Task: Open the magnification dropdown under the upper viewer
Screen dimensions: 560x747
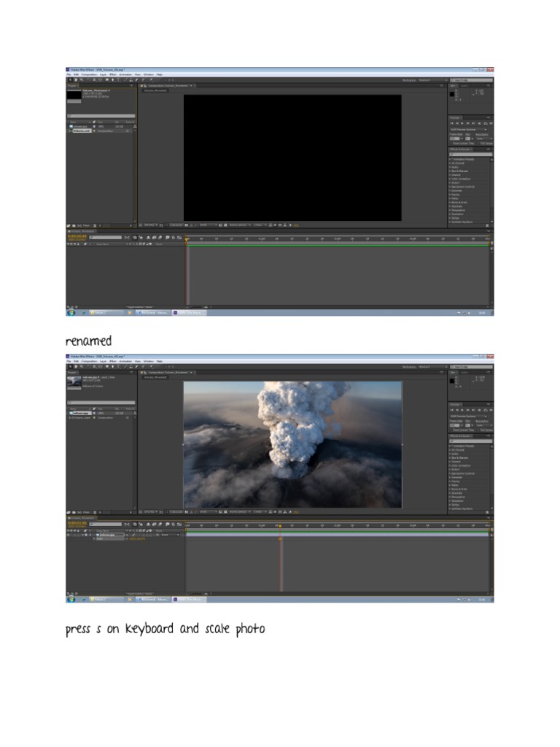Action: point(149,225)
